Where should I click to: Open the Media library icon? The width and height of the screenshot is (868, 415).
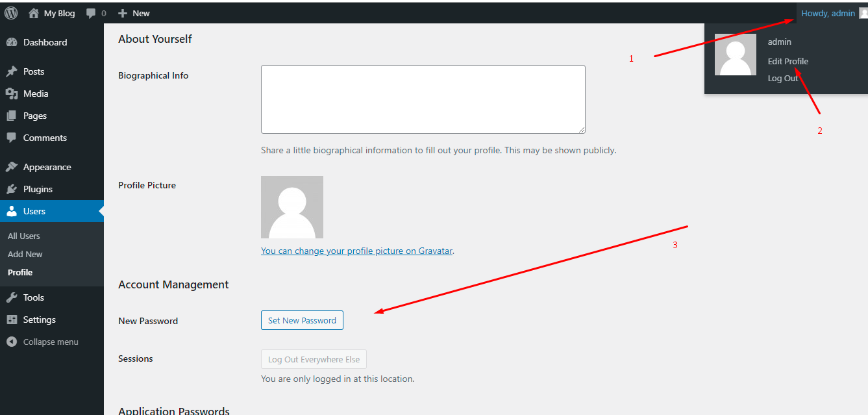coord(13,93)
